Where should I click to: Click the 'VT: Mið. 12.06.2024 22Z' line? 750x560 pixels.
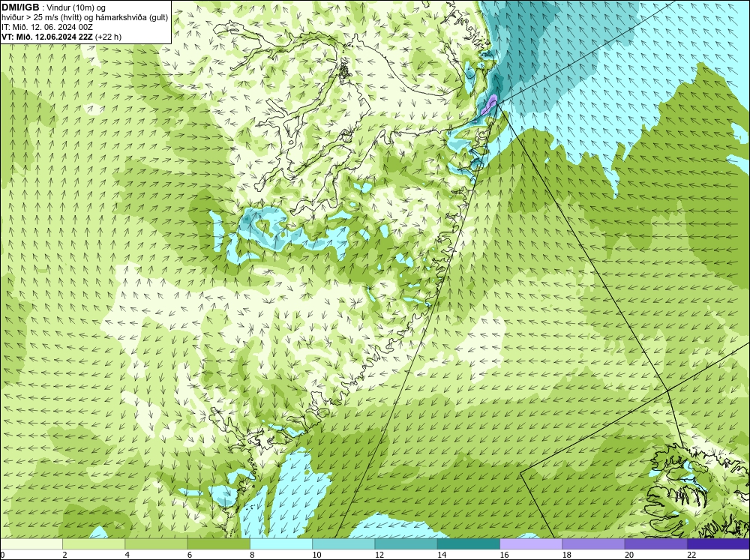click(47, 37)
